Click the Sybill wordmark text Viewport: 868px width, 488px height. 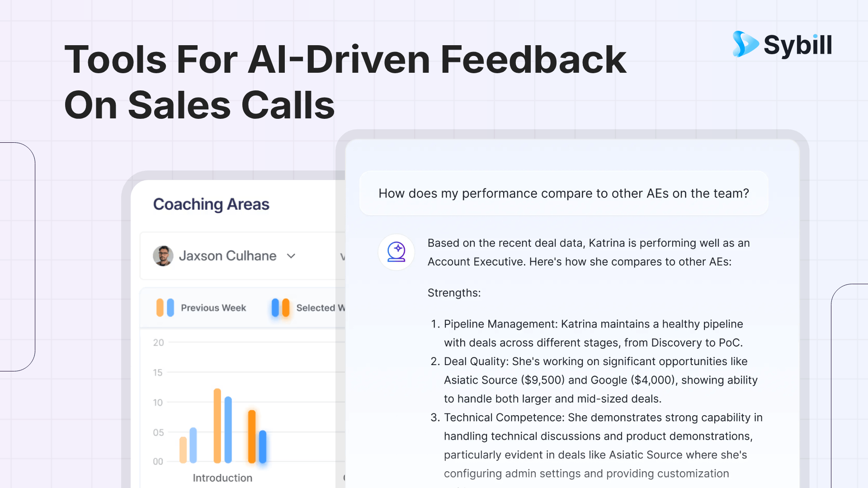pos(798,45)
